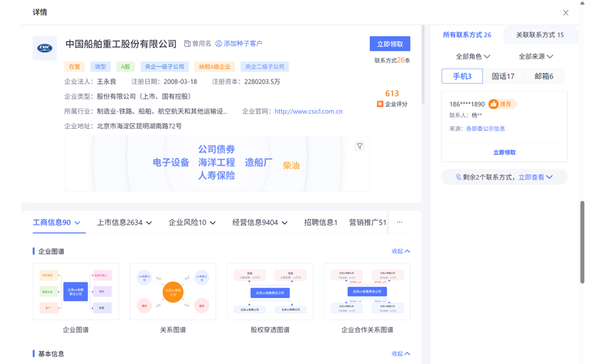This screenshot has height=364, width=605.
Task: Click the blue 立即领取 button at top
Action: 390,44
